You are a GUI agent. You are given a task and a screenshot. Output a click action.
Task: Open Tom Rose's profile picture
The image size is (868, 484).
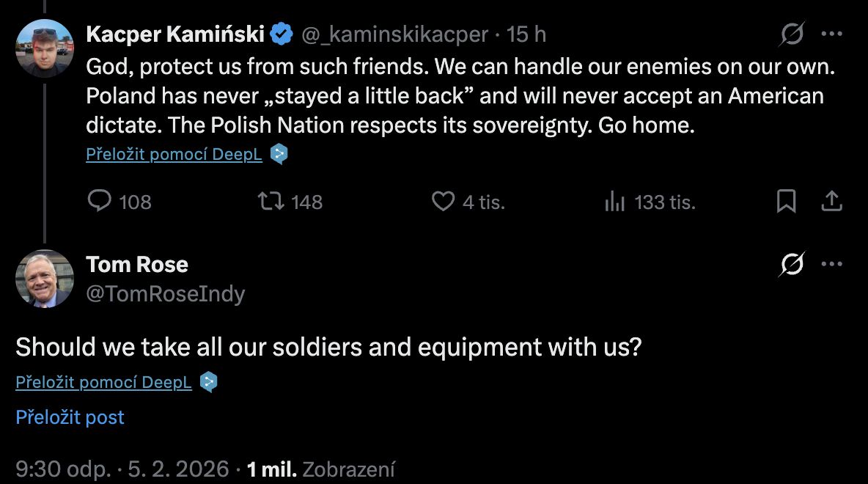[x=45, y=279]
